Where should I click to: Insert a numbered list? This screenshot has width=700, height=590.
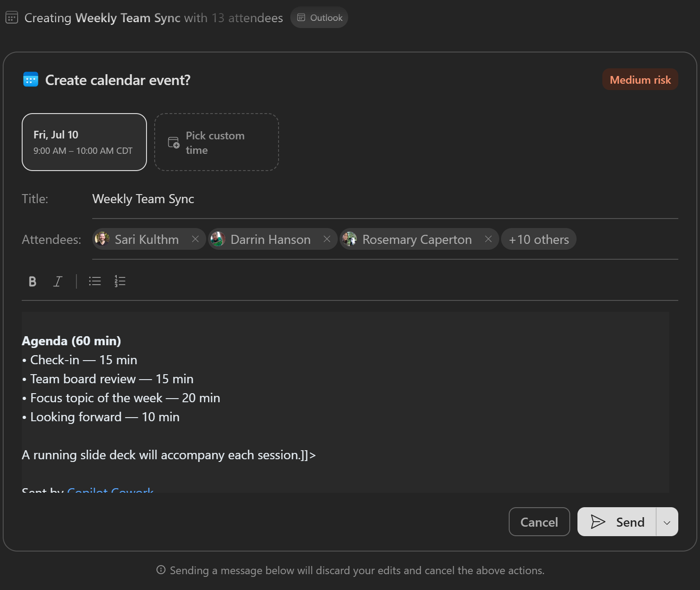tap(120, 281)
